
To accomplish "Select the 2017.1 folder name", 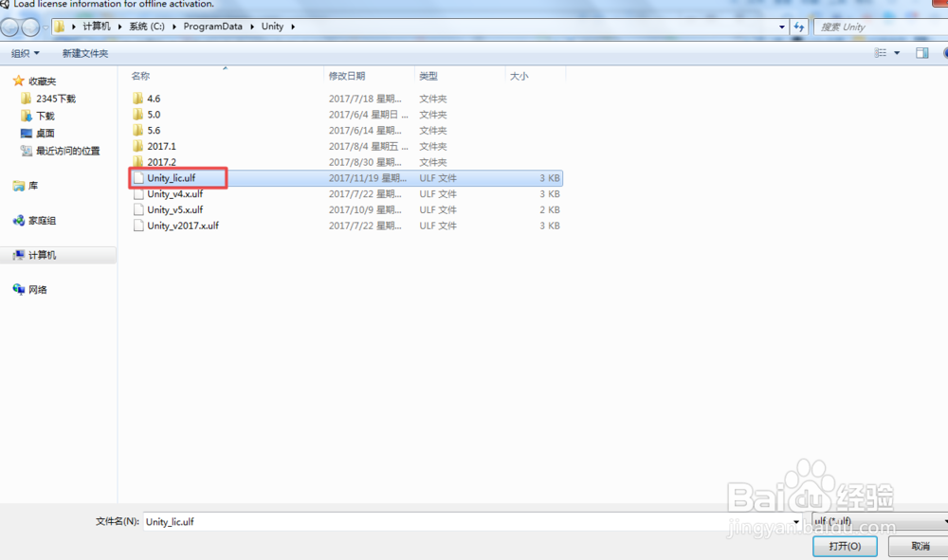I will pyautogui.click(x=161, y=146).
